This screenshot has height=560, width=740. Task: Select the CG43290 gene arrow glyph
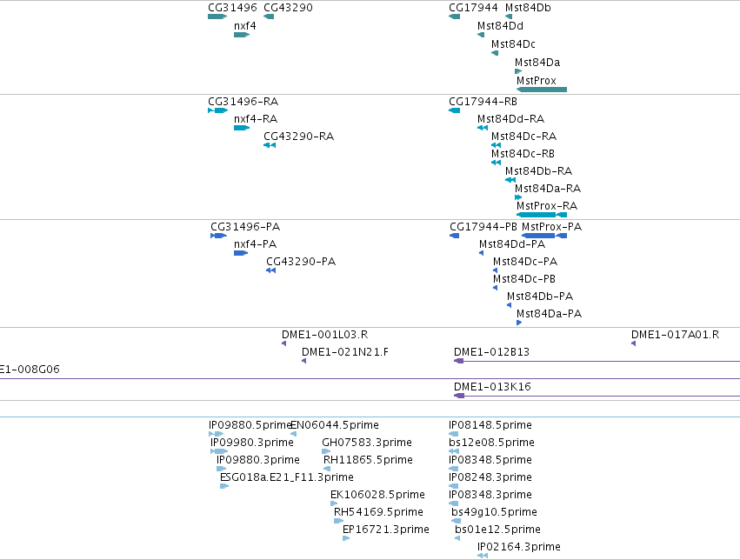click(269, 17)
